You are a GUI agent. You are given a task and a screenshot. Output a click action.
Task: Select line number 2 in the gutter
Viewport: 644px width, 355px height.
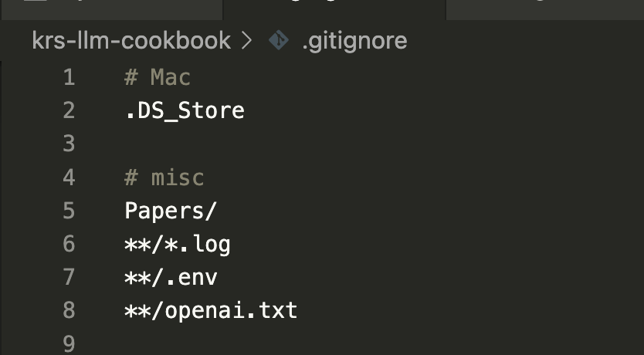69,110
